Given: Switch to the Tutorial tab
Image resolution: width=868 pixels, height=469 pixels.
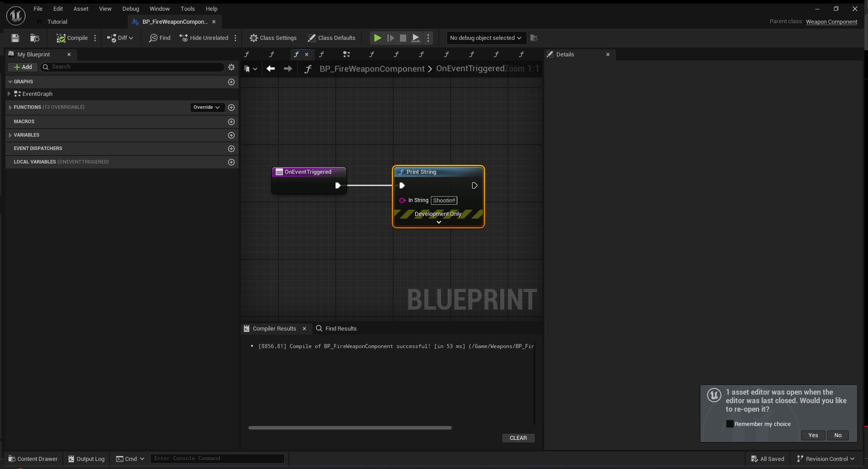Looking at the screenshot, I should [x=57, y=22].
